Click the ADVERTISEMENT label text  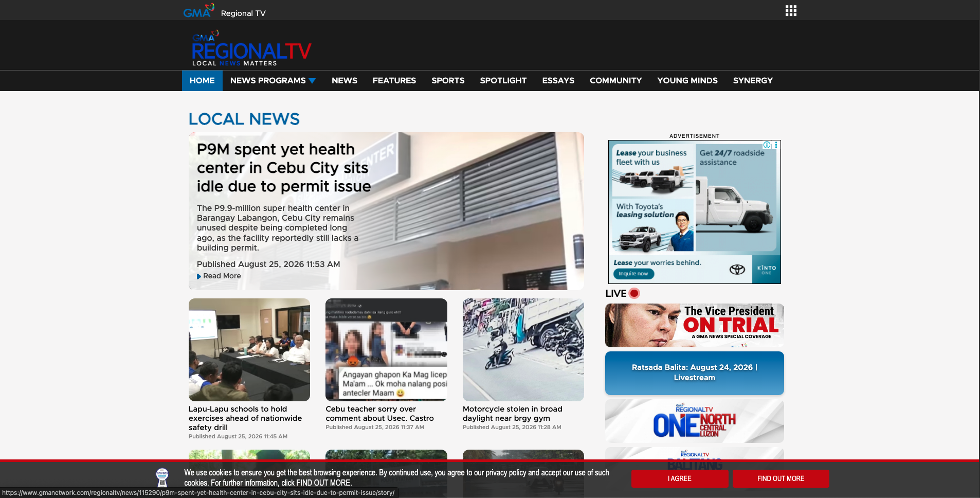[695, 136]
